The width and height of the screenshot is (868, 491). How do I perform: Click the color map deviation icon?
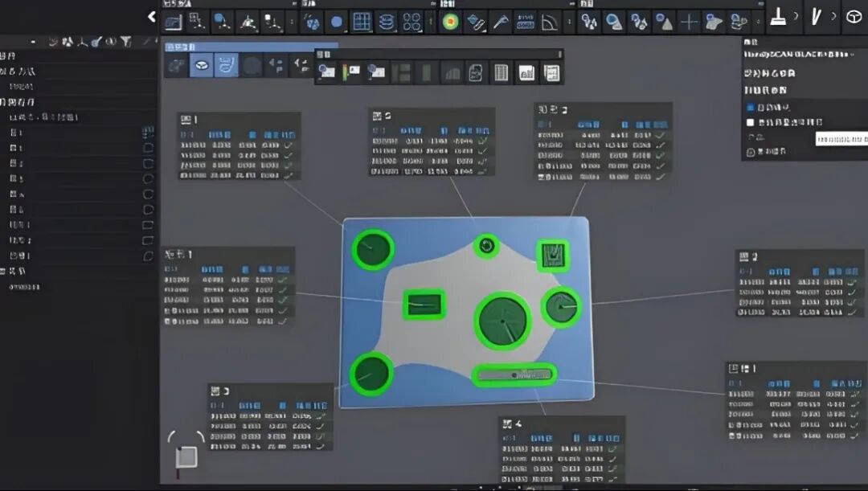451,22
